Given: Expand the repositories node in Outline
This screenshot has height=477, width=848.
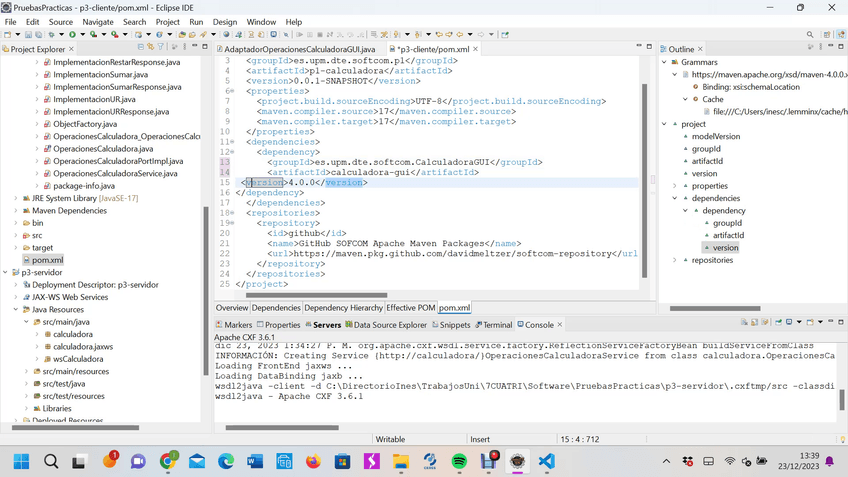Looking at the screenshot, I should 675,260.
